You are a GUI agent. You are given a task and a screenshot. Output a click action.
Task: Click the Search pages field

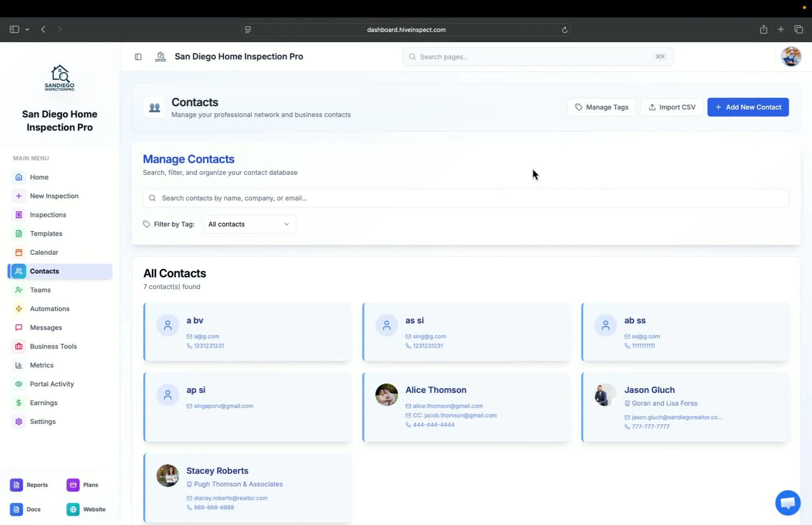538,57
